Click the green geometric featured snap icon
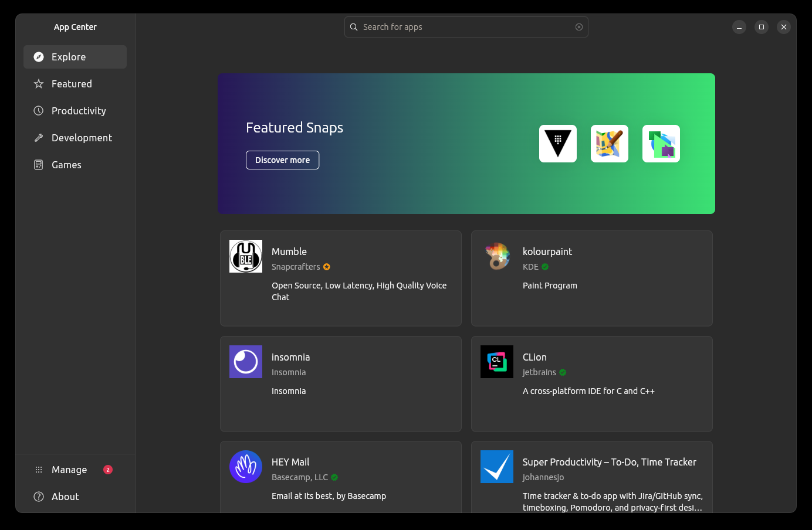812x530 pixels. (661, 143)
